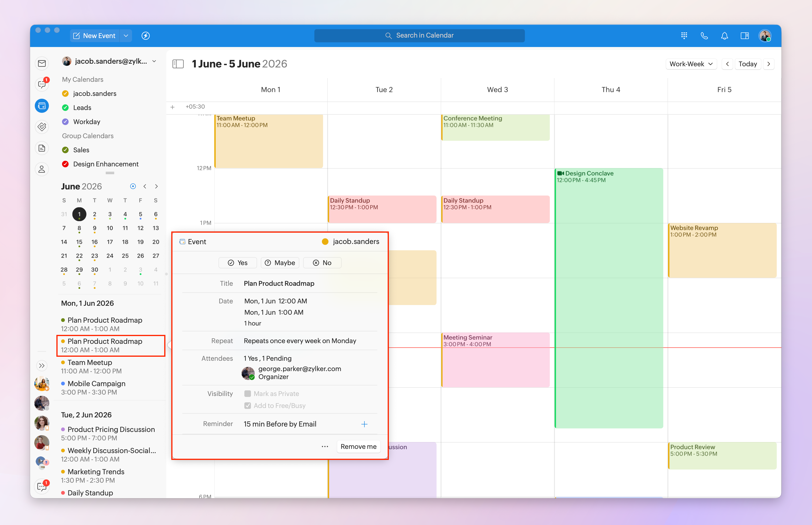The height and width of the screenshot is (525, 812).
Task: Toggle the Design Enhancement calendar checkbox
Action: click(65, 164)
